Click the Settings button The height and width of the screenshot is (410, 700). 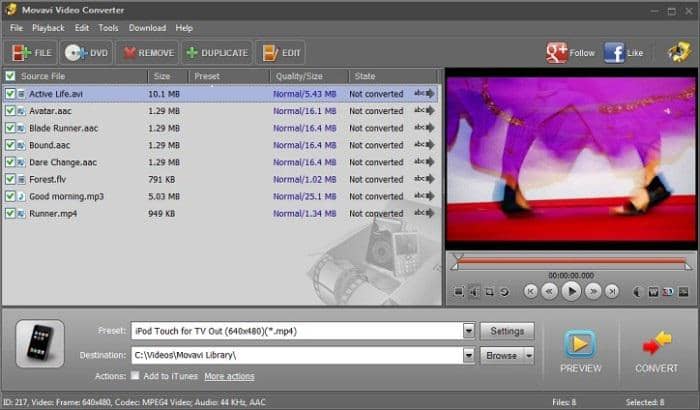(x=507, y=331)
